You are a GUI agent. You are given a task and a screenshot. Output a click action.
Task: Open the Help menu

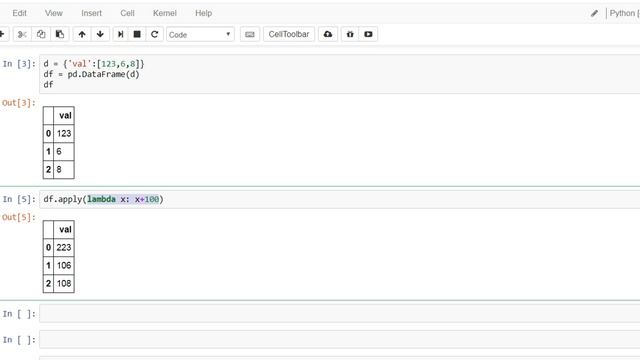point(203,13)
